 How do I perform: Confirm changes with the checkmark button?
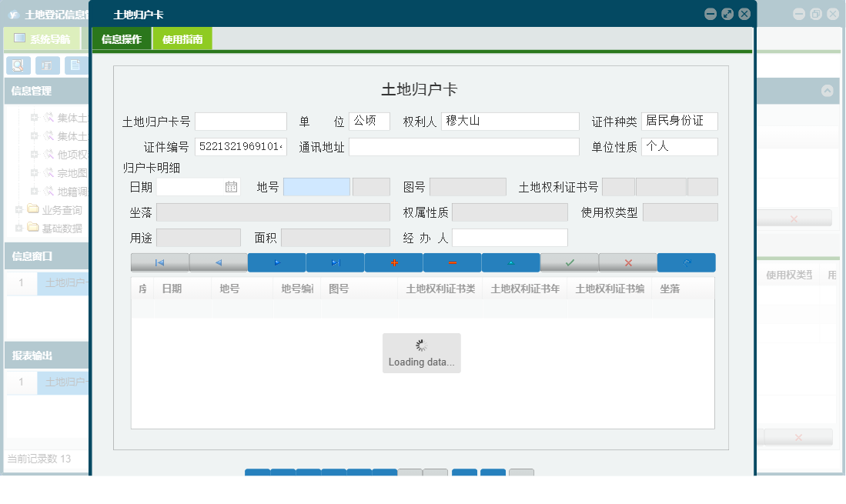[569, 262]
